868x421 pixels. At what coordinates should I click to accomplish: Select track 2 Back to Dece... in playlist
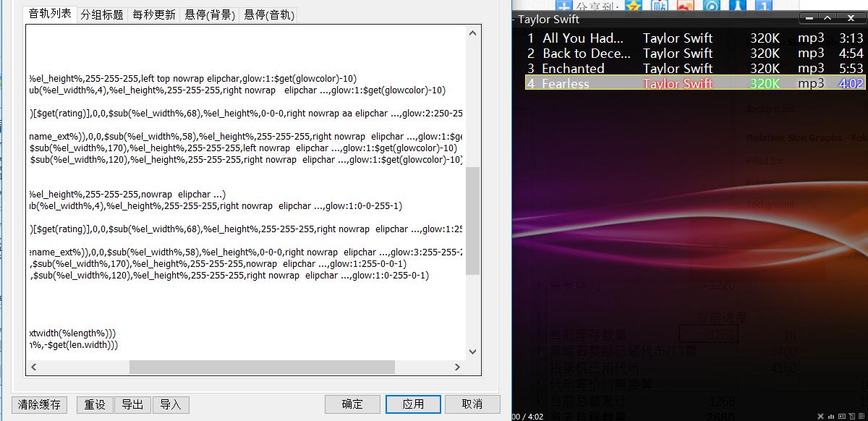[x=695, y=54]
